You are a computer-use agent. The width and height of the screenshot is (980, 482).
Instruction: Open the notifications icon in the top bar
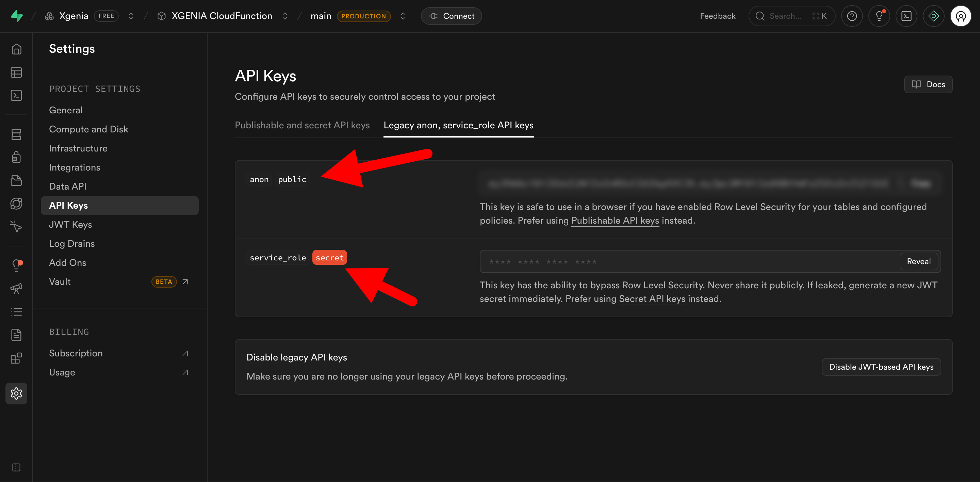click(879, 16)
